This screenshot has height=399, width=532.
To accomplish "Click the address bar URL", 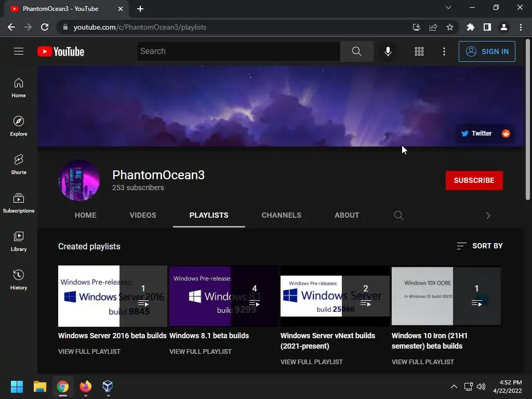I will [x=140, y=27].
